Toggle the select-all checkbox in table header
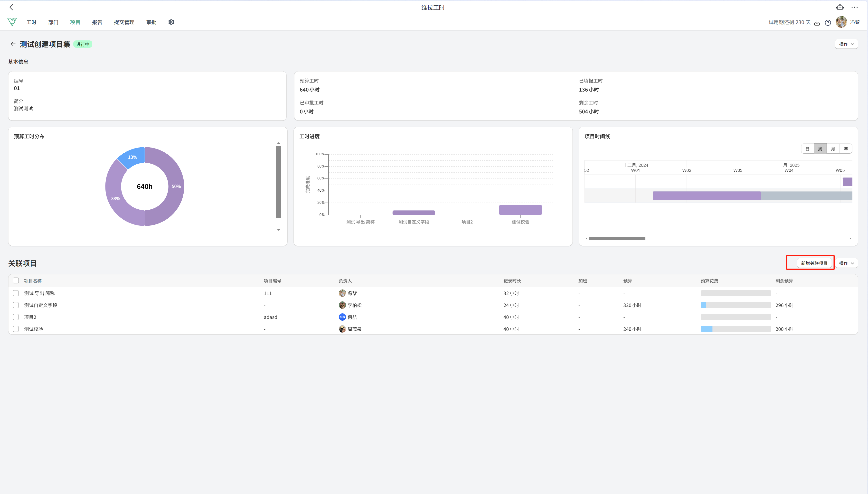 point(16,280)
